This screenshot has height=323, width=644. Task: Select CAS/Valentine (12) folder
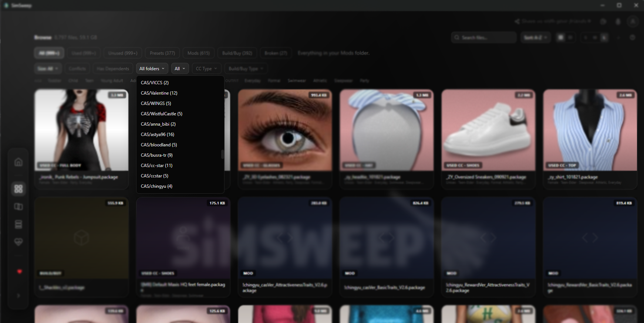[159, 93]
